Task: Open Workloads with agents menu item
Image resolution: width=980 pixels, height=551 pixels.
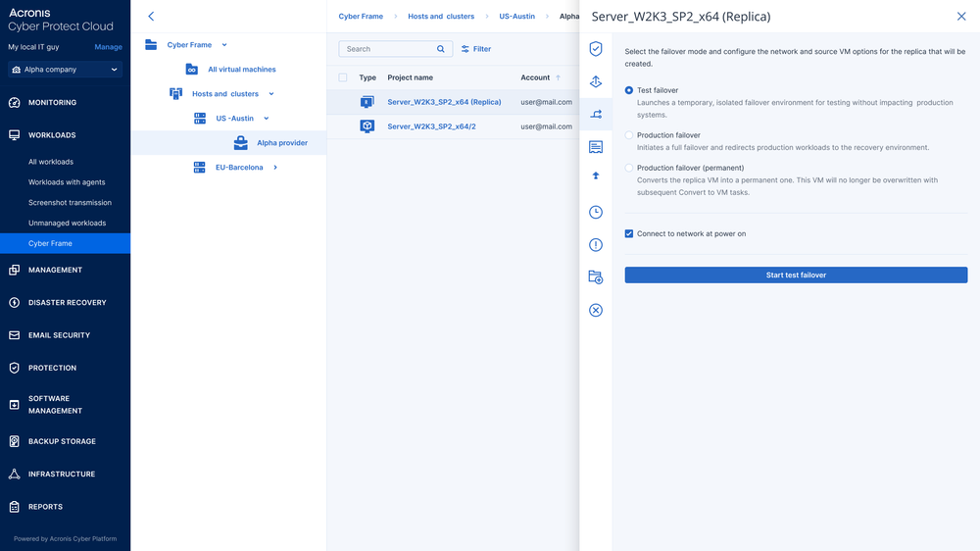Action: tap(67, 182)
